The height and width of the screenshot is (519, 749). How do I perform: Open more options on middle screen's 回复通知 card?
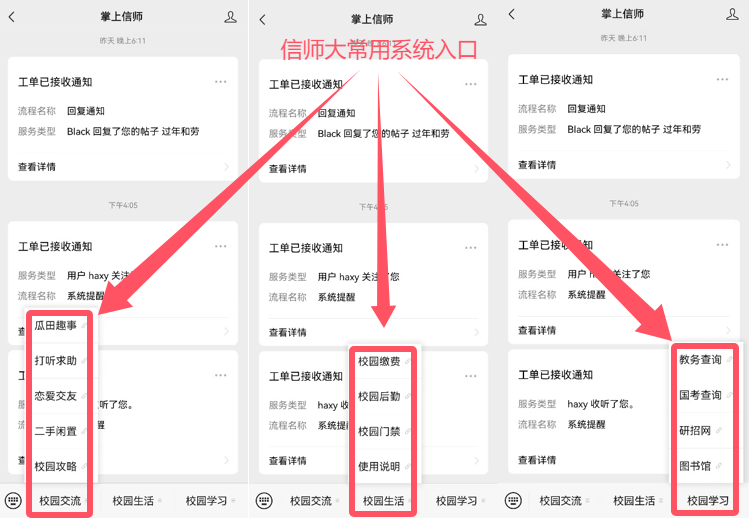471,84
